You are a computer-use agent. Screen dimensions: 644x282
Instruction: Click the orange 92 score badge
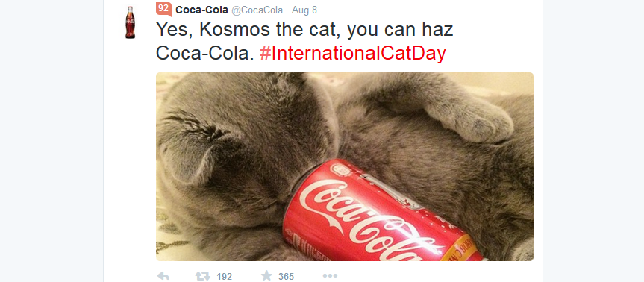pos(163,9)
